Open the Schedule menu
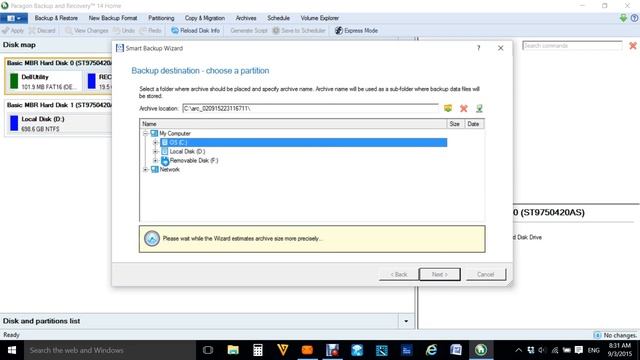The height and width of the screenshot is (360, 640). pos(278,18)
